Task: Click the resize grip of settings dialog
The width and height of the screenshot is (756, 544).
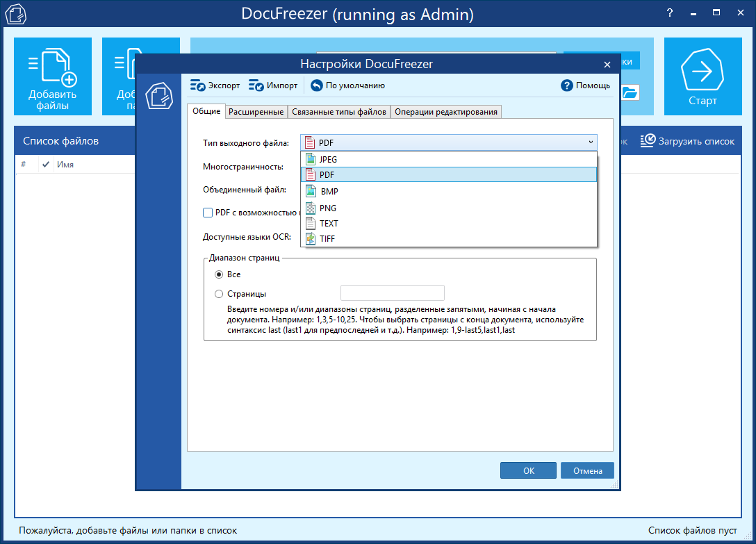Action: pos(614,485)
